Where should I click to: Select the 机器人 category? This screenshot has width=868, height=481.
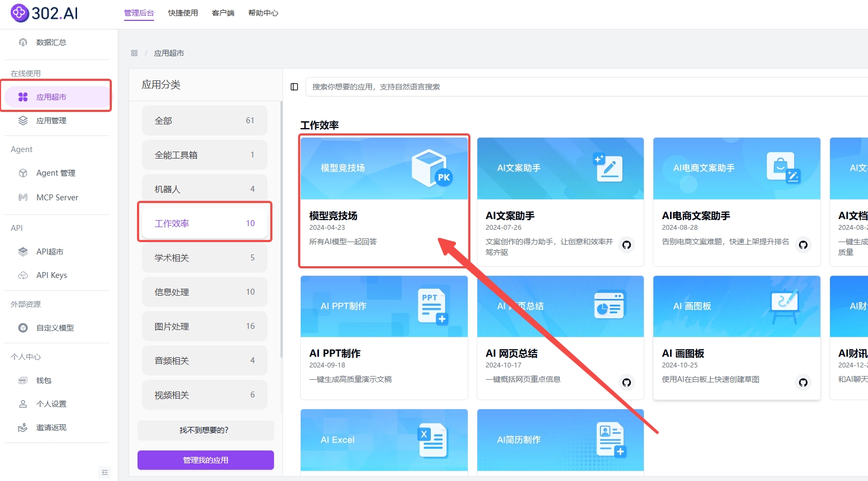(204, 189)
